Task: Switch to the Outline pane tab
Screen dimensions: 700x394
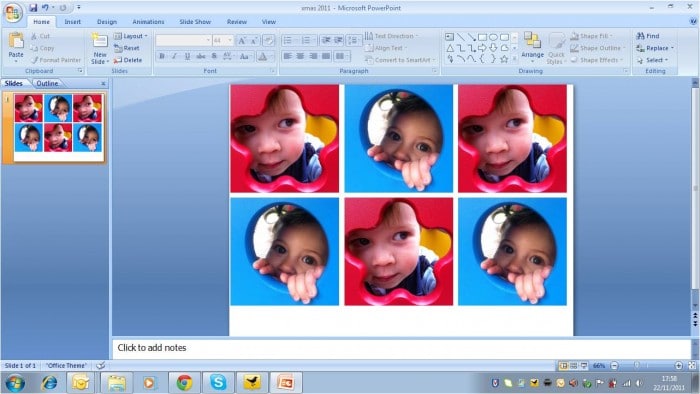Action: (x=47, y=83)
